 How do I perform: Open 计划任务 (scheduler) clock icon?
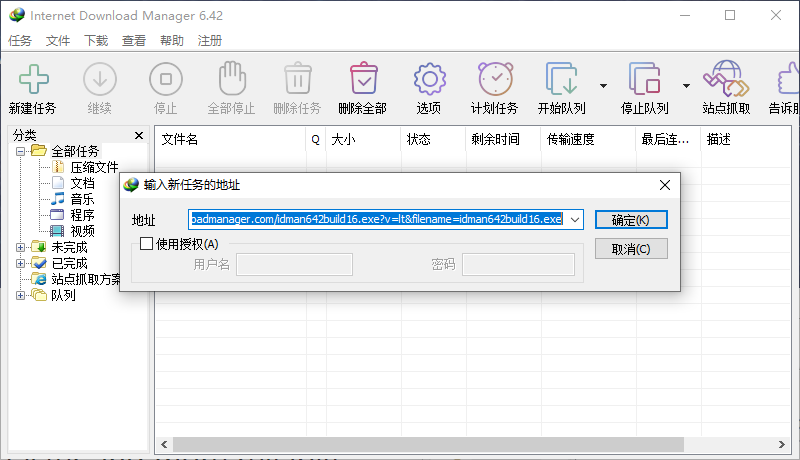pos(495,79)
